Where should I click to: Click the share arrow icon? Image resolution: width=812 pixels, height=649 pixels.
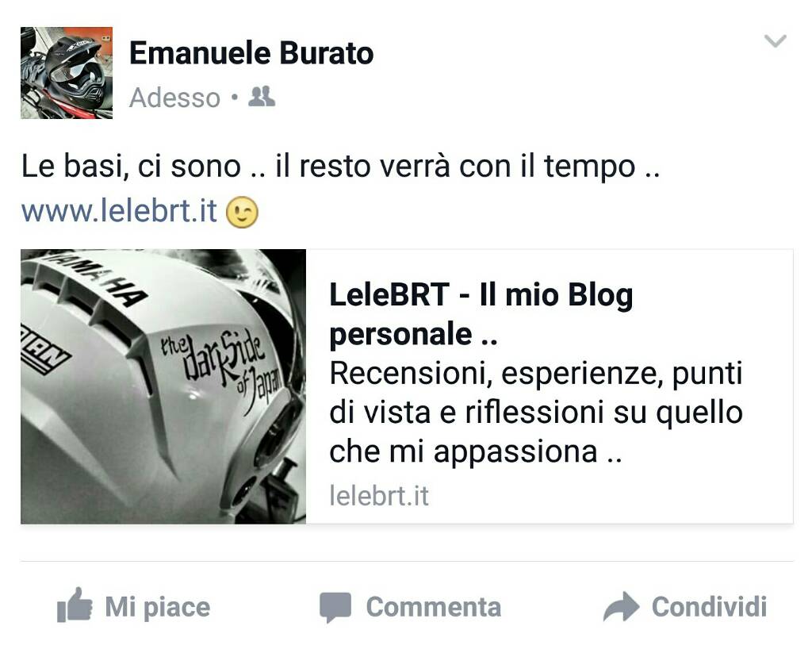[621, 606]
